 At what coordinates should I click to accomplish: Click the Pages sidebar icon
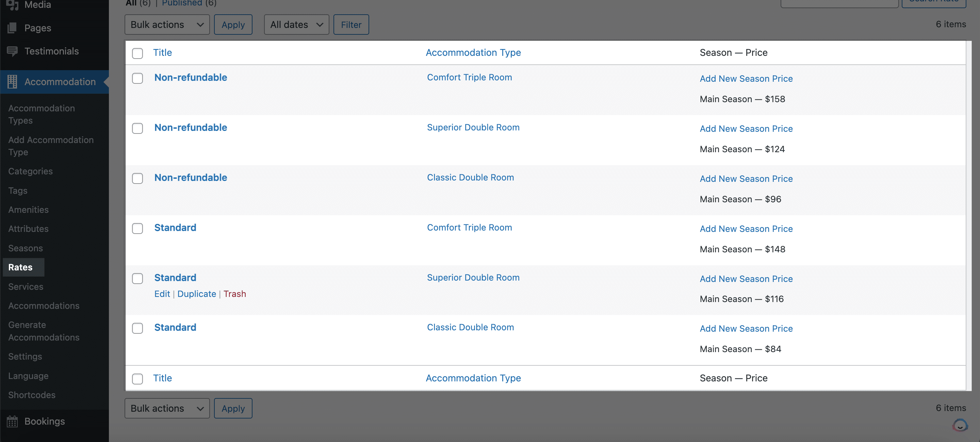[12, 28]
